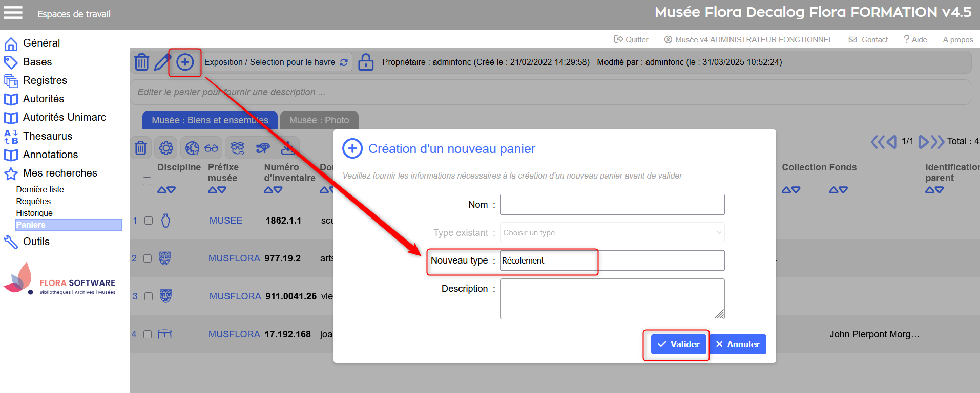Click the hamburger menu icon
This screenshot has width=980, height=393.
point(13,13)
